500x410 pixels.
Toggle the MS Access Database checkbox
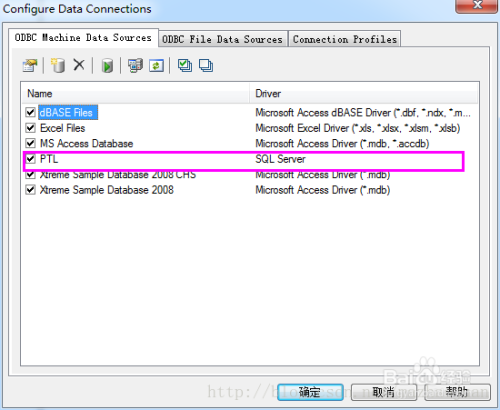click(x=30, y=143)
